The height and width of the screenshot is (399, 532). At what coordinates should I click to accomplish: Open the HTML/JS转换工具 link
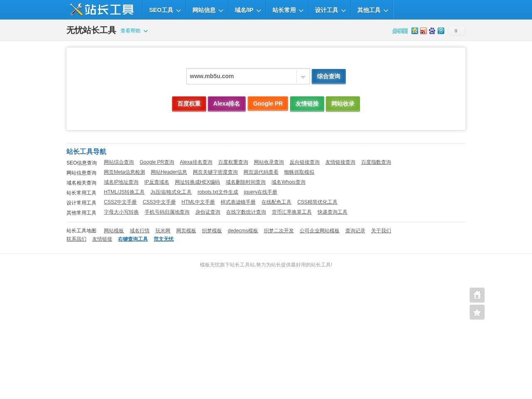124,192
